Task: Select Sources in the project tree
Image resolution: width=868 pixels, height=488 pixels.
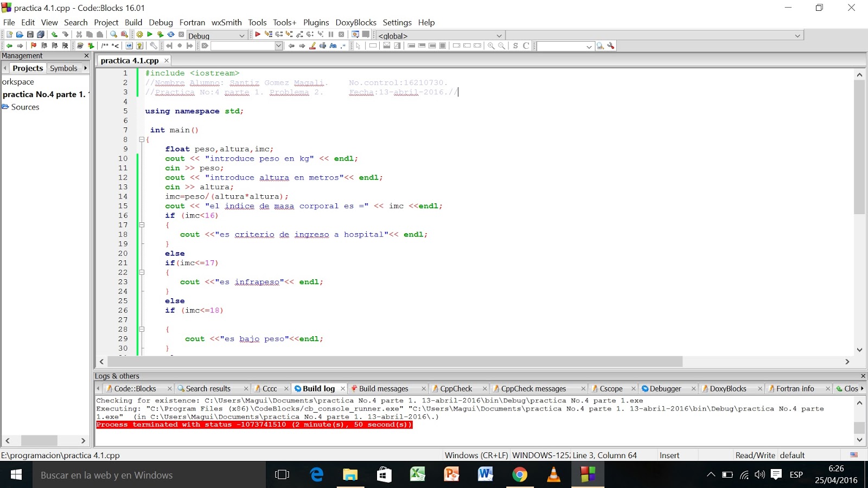Action: pyautogui.click(x=25, y=107)
